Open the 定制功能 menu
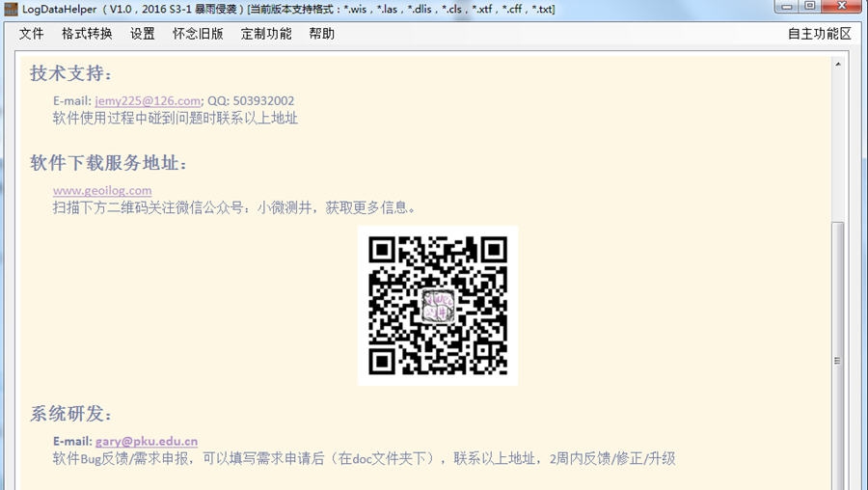868x490 pixels. click(x=266, y=34)
